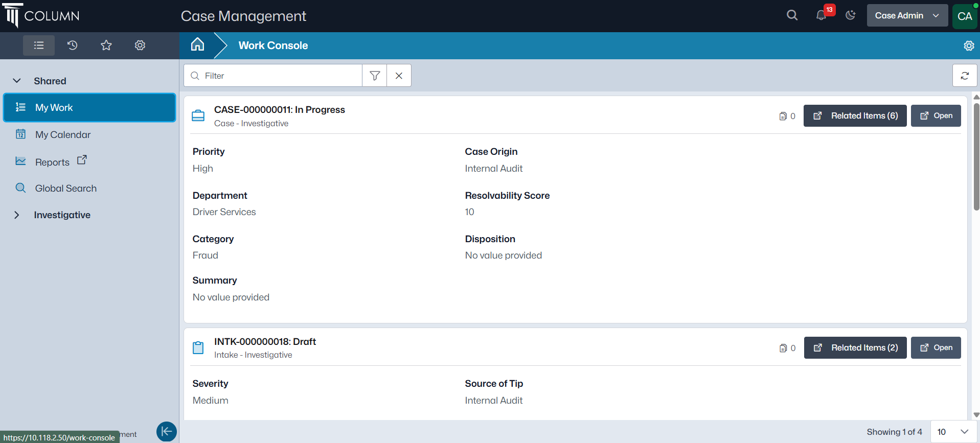Refresh the work list
The height and width of the screenshot is (443, 980).
pos(965,76)
